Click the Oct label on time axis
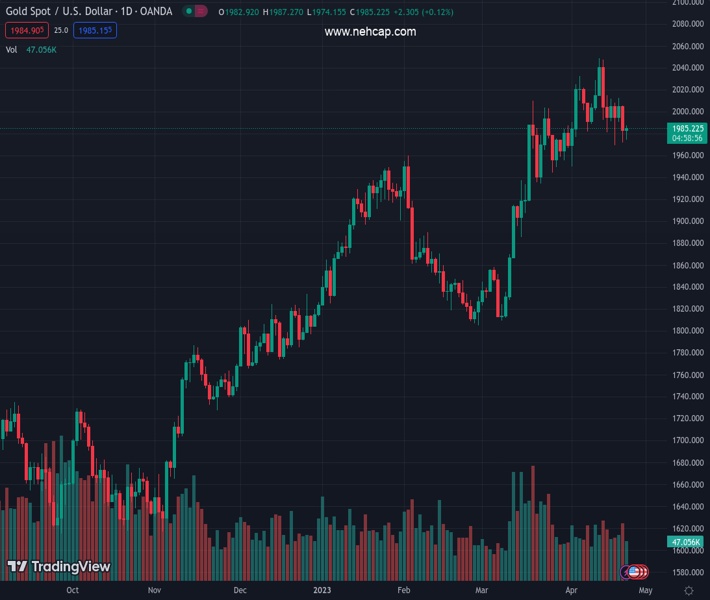710x600 pixels. 72,590
